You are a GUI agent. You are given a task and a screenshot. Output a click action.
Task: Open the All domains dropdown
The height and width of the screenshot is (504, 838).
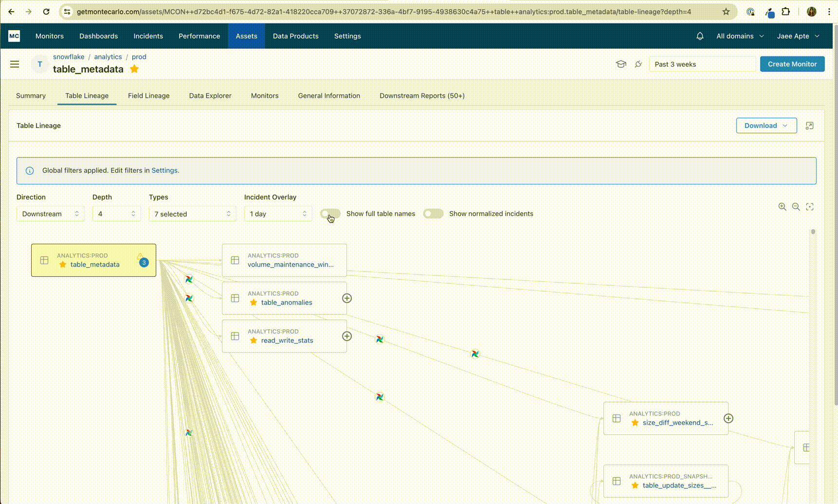[740, 36]
